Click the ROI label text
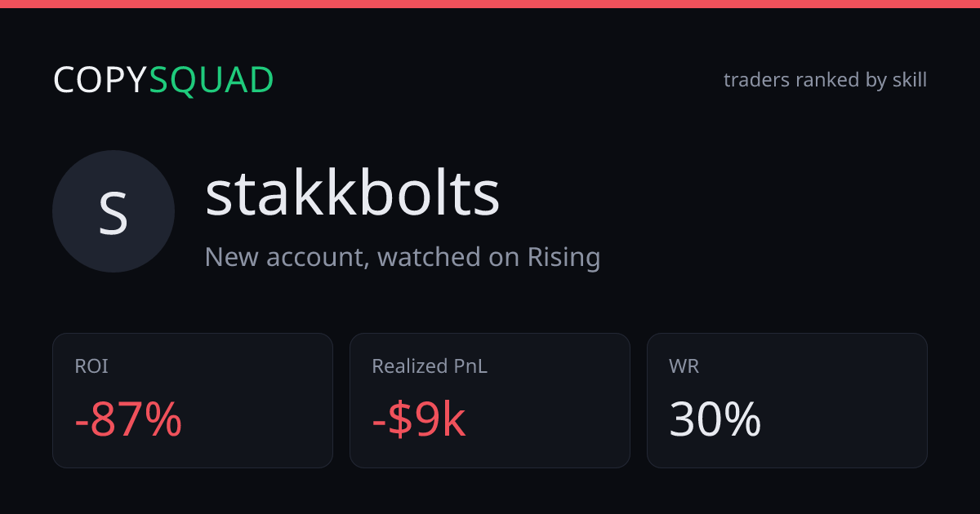Viewport: 980px width, 514px height. (91, 366)
